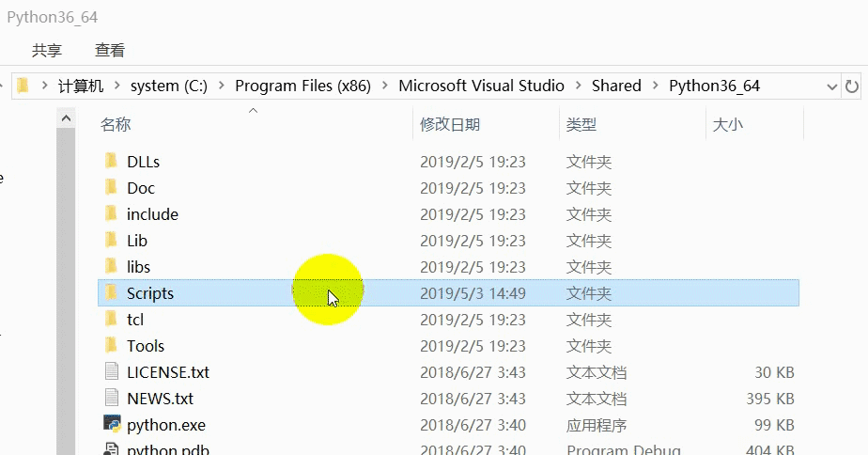
Task: Click the Python36_64 breadcrumb
Action: click(715, 86)
